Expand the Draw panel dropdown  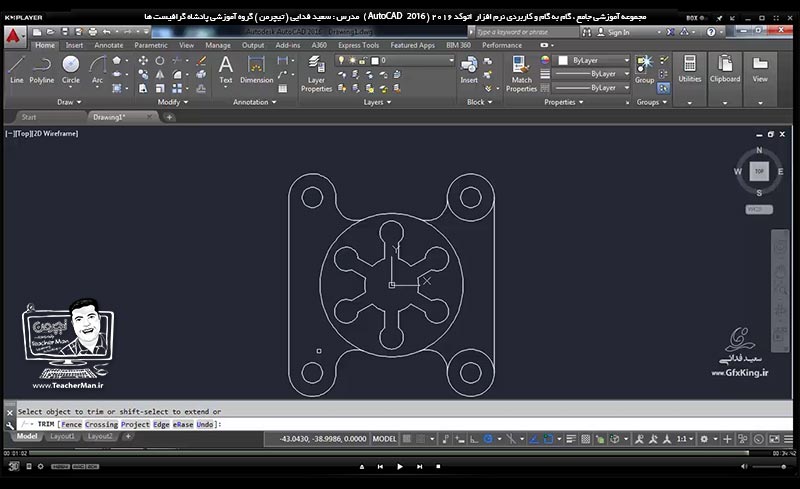click(69, 102)
